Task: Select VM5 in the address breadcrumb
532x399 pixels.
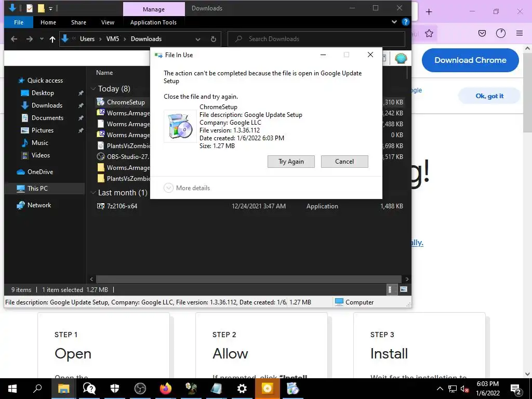Action: (x=113, y=39)
